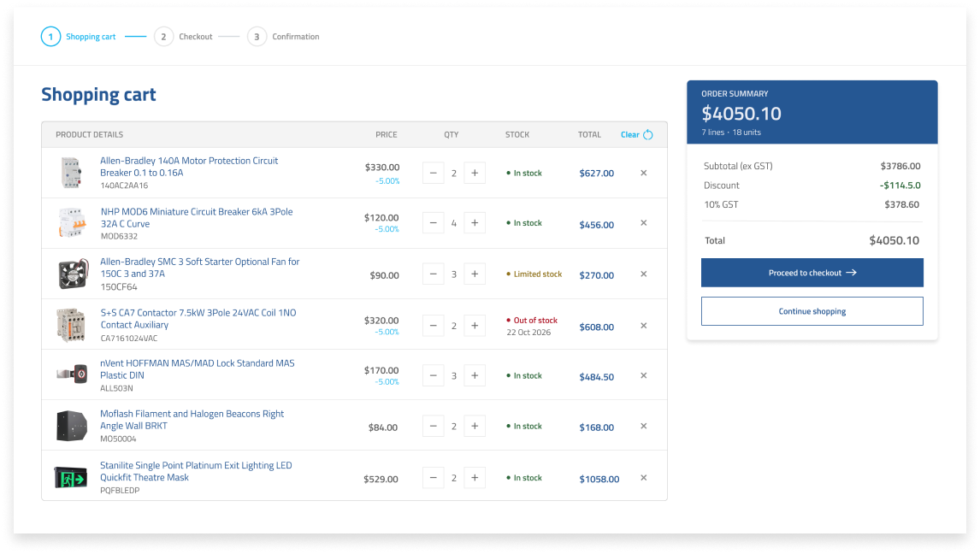
Task: Click SKU text PQFBLEDP
Action: click(x=120, y=490)
